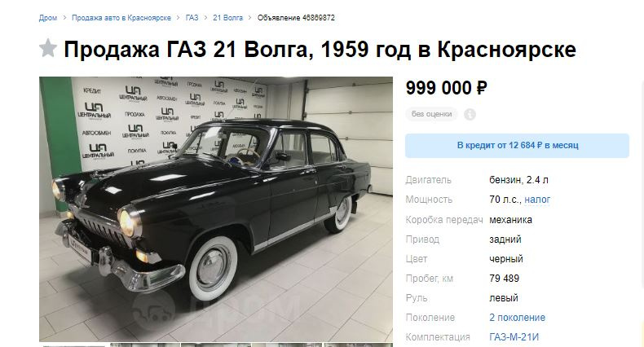Image resolution: width=644 pixels, height=347 pixels.
Task: Open Продажа авто в Красноярске breadcrumb
Action: click(121, 18)
